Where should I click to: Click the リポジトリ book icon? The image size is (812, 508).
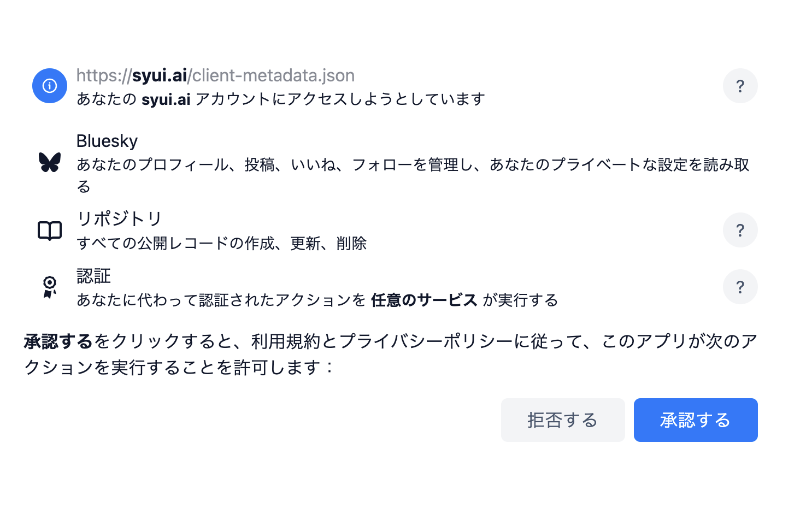[49, 230]
